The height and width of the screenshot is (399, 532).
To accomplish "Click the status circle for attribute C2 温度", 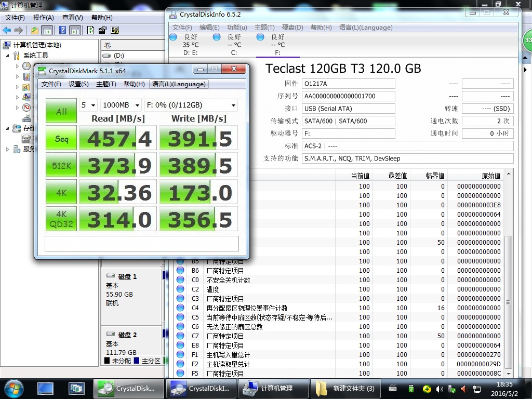I will [180, 289].
